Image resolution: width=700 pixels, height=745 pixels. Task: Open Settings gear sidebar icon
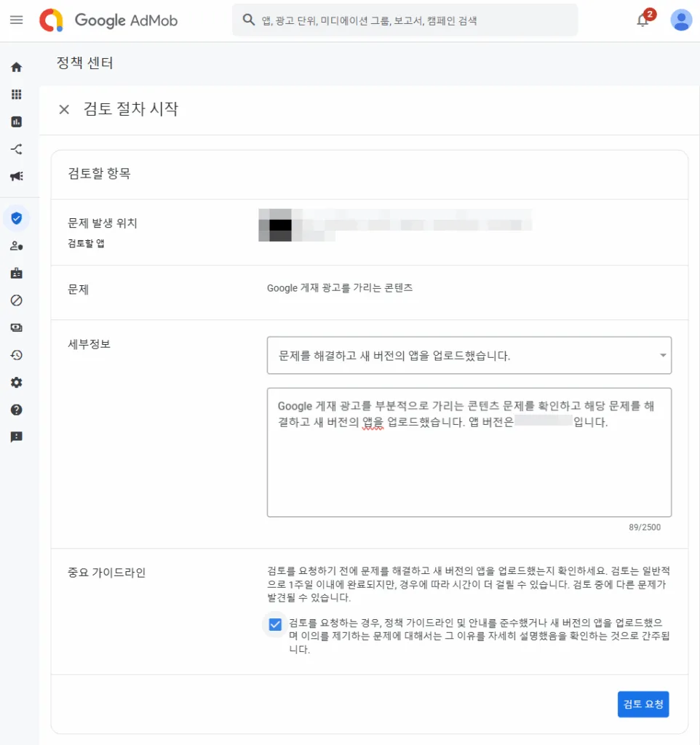coord(17,383)
